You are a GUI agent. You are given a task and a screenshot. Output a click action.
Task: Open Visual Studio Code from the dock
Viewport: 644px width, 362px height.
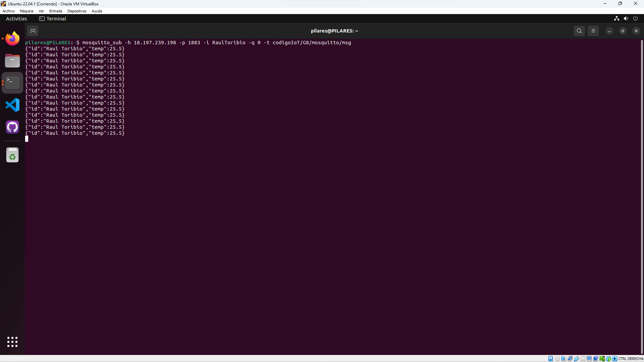12,105
